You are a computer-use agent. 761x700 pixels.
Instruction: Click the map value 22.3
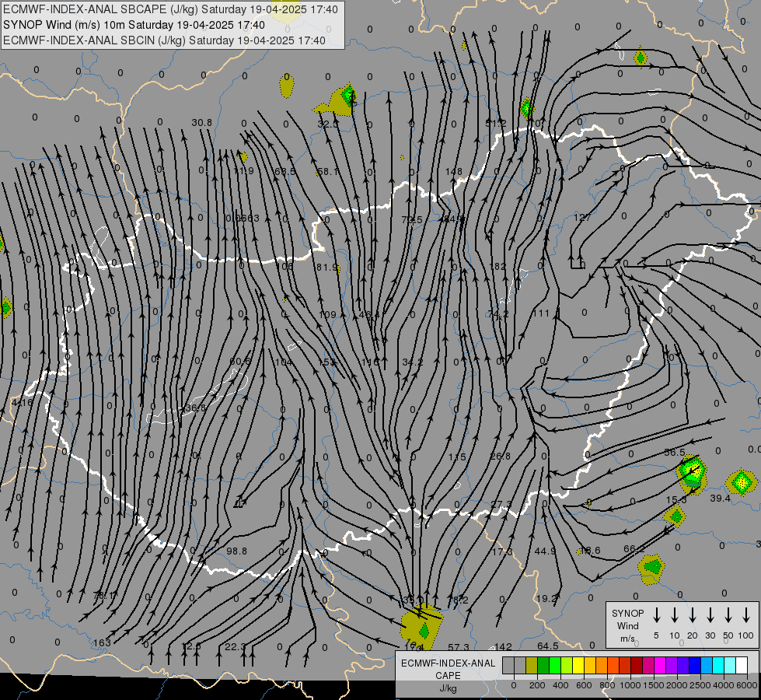pos(236,646)
